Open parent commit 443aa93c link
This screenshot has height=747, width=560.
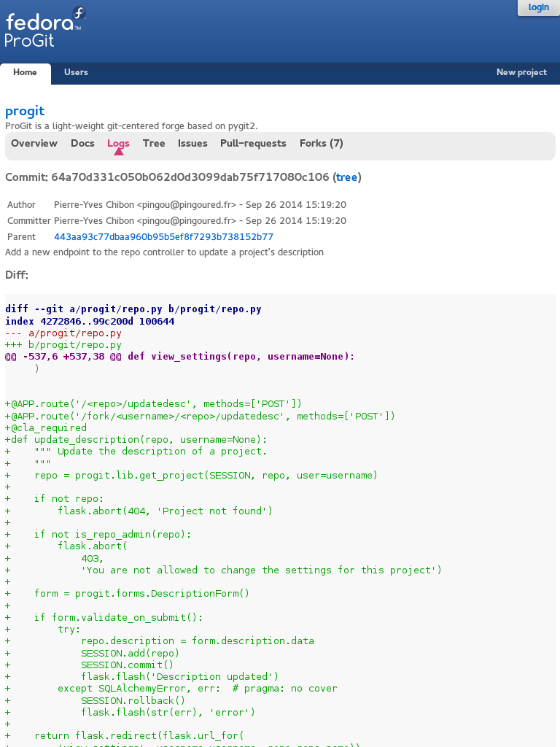coord(163,237)
